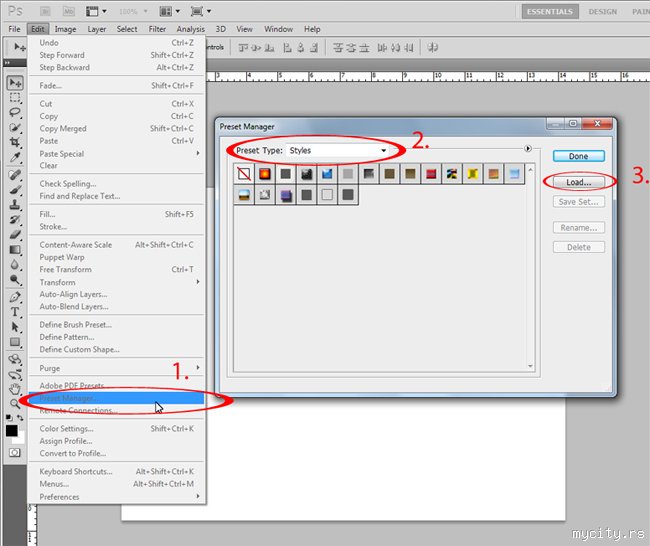Select the Clone Stamp tool
The height and width of the screenshot is (546, 650).
click(x=15, y=205)
